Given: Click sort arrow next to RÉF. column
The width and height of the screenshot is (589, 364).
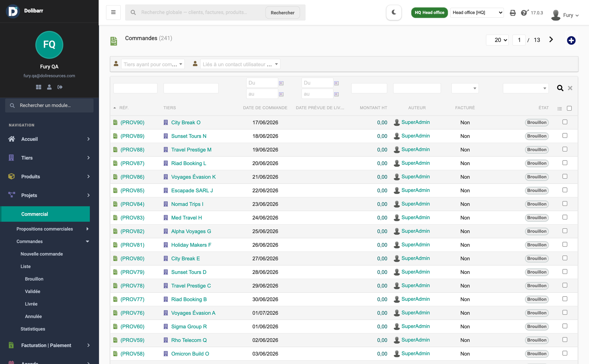Looking at the screenshot, I should click(114, 108).
